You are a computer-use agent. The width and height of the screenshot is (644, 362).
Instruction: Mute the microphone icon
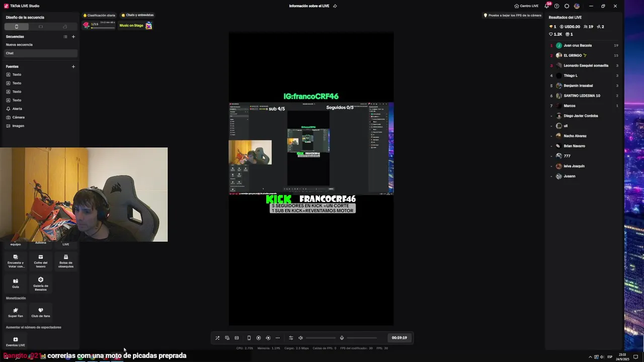point(342,338)
